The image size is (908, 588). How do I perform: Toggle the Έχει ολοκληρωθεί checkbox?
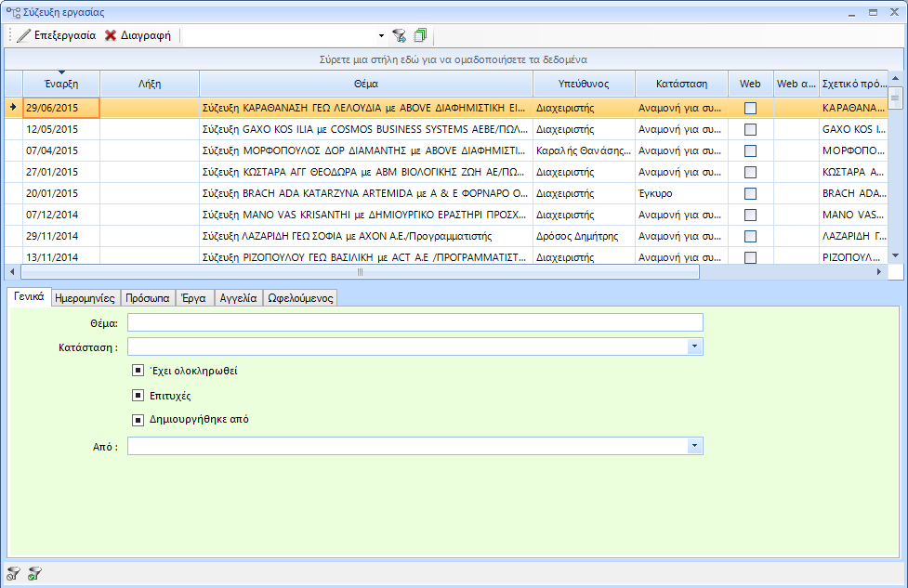(138, 371)
